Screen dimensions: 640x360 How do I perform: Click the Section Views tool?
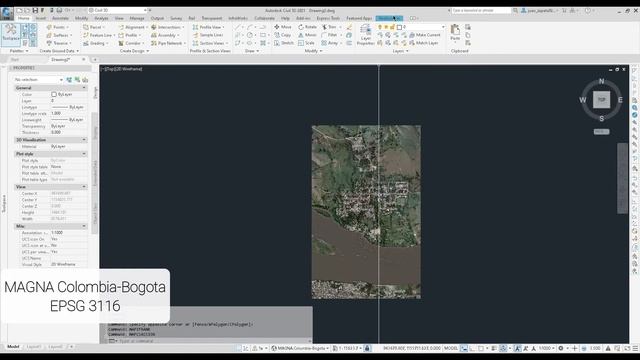coord(210,43)
